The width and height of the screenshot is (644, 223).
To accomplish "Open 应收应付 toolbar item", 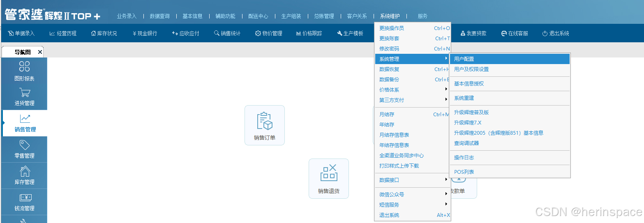I will pyautogui.click(x=186, y=33).
